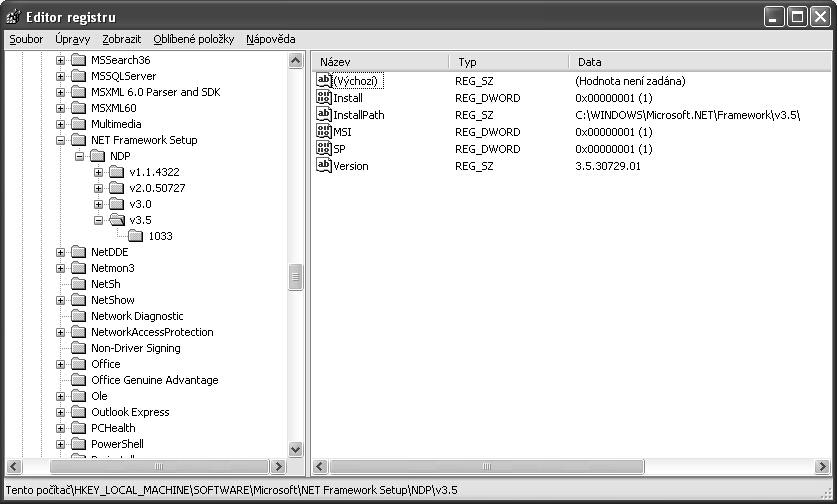Select the InstallPath value name
837x504 pixels.
point(359,115)
